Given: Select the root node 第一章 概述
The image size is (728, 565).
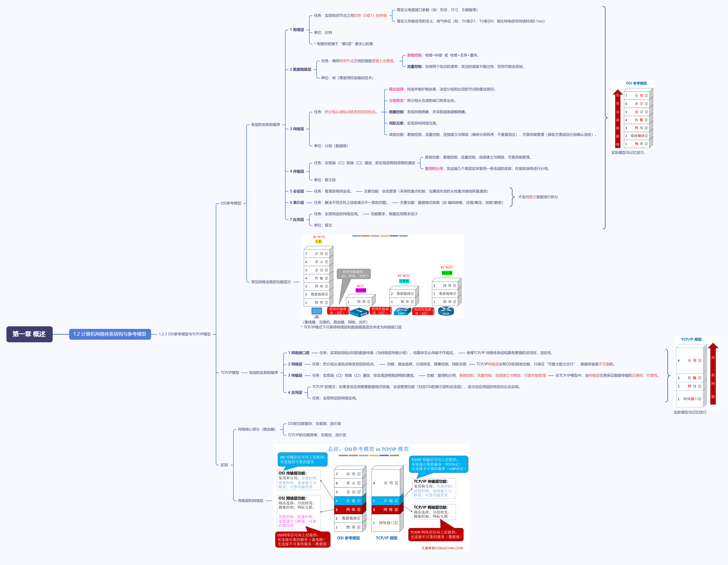Looking at the screenshot, I should coord(29,334).
